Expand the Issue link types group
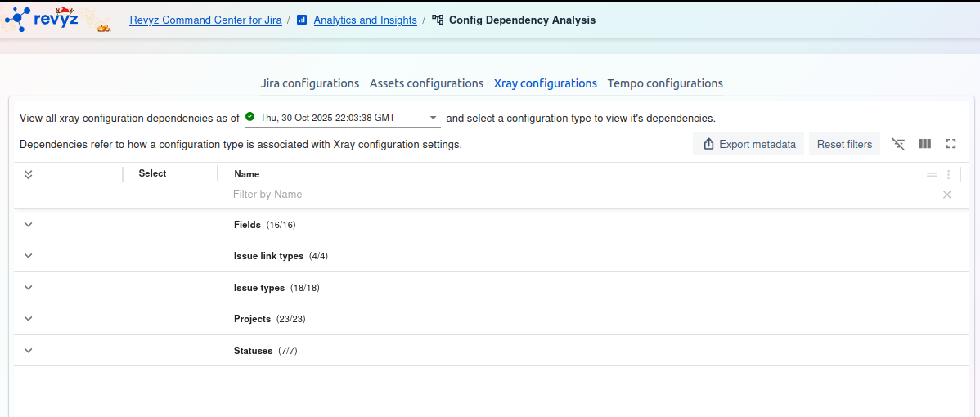 tap(28, 256)
